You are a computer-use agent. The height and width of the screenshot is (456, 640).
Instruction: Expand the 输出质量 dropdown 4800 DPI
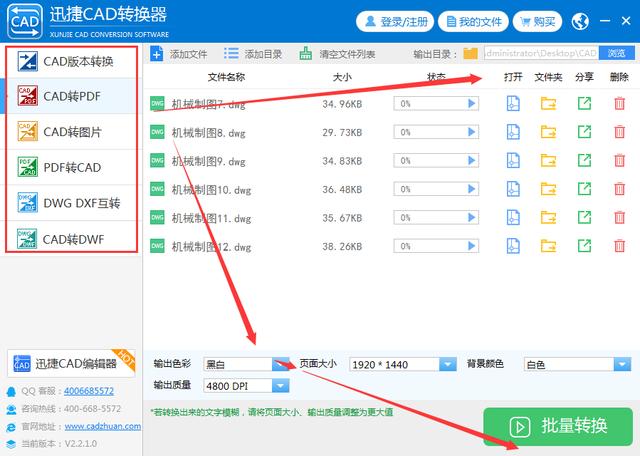tap(246, 385)
